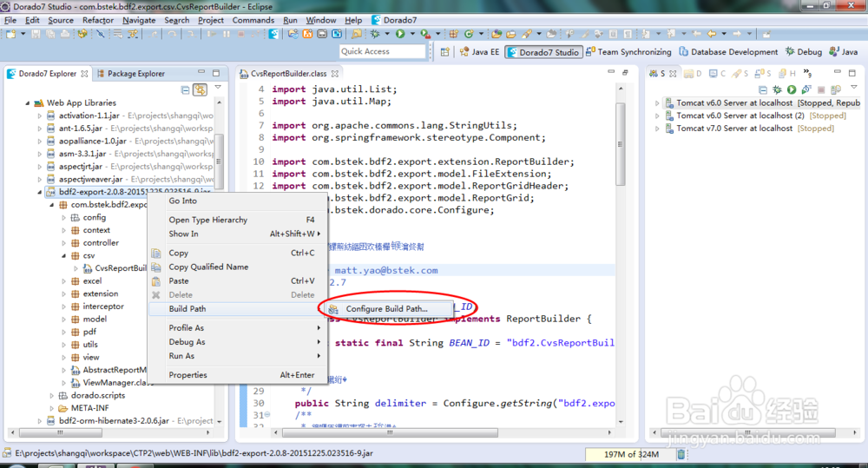Collapse the bdf2-export-2.0.8 jar node
The width and height of the screenshot is (868, 468).
(x=39, y=192)
